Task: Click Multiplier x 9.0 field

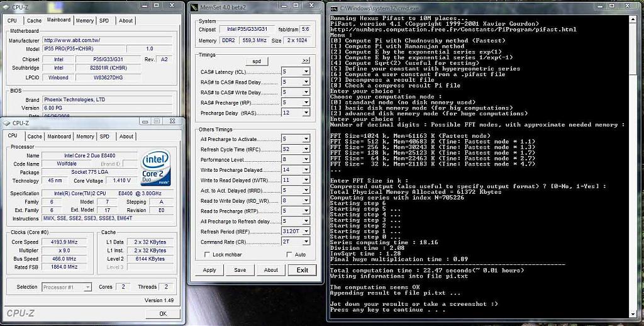Action: click(x=64, y=250)
